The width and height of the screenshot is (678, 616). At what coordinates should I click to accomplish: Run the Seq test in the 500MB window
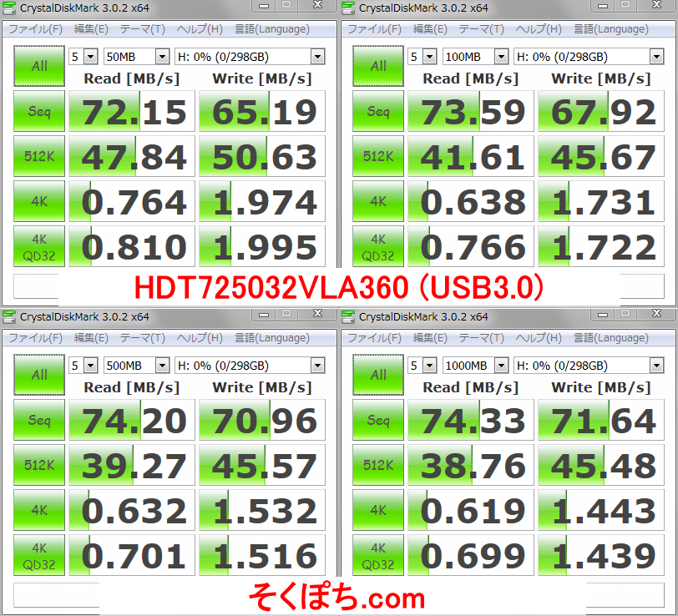click(39, 420)
